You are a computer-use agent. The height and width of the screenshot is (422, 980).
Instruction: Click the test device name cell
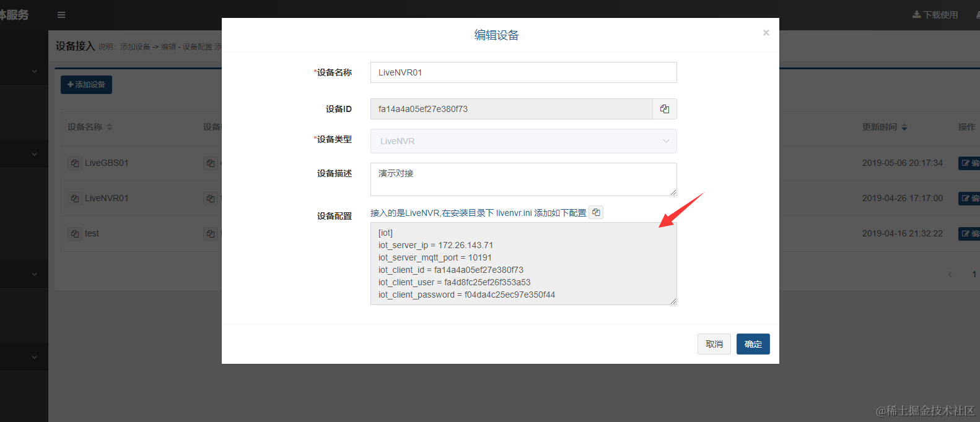[92, 234]
